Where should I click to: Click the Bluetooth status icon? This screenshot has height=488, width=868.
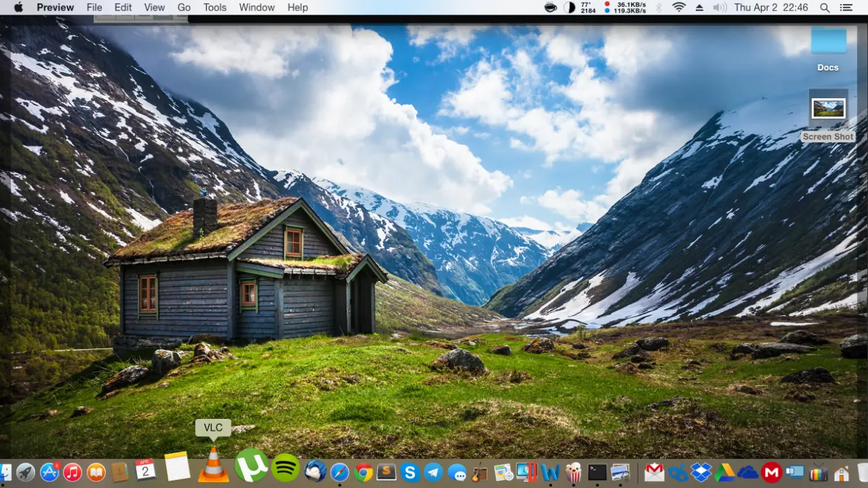(659, 8)
